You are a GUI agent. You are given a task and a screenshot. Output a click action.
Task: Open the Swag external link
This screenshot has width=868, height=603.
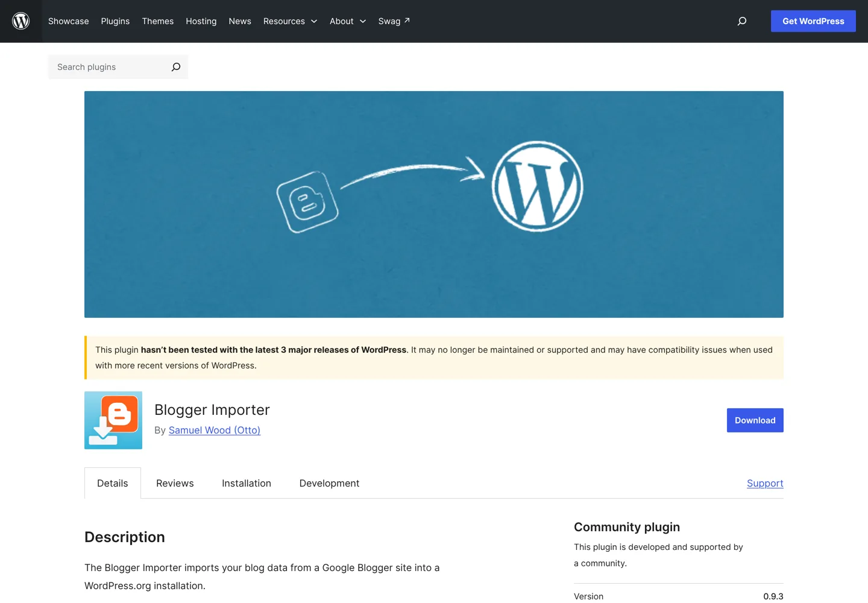pyautogui.click(x=394, y=21)
